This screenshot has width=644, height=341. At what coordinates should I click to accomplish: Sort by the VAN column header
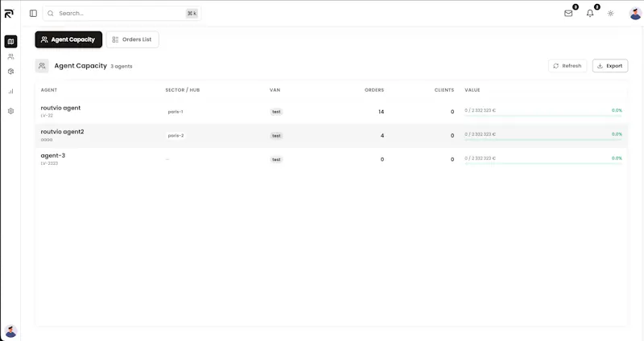click(275, 90)
